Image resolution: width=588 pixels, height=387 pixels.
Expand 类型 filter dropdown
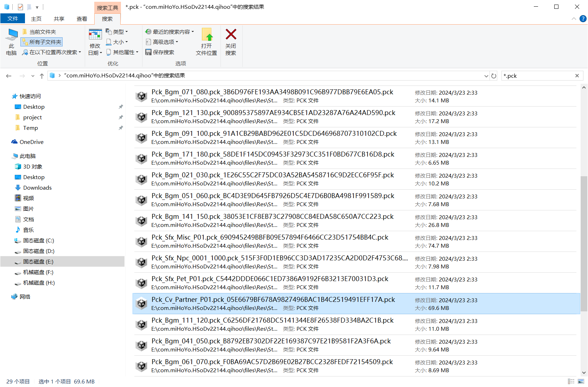117,32
